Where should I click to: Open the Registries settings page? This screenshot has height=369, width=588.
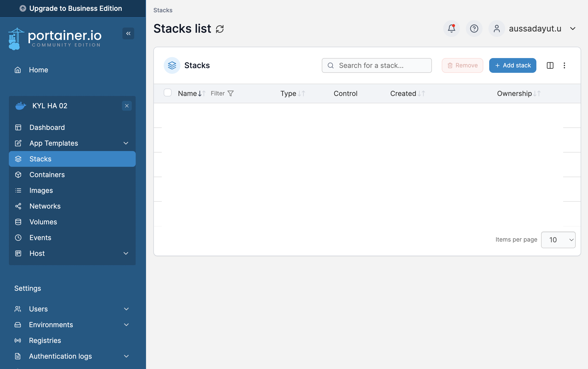click(45, 340)
